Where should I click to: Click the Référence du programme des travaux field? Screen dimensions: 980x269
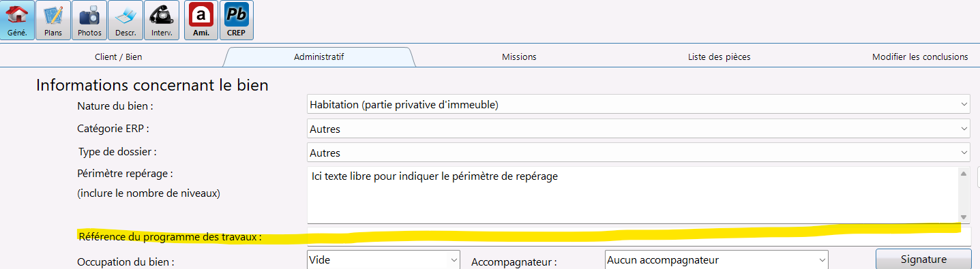(638, 236)
